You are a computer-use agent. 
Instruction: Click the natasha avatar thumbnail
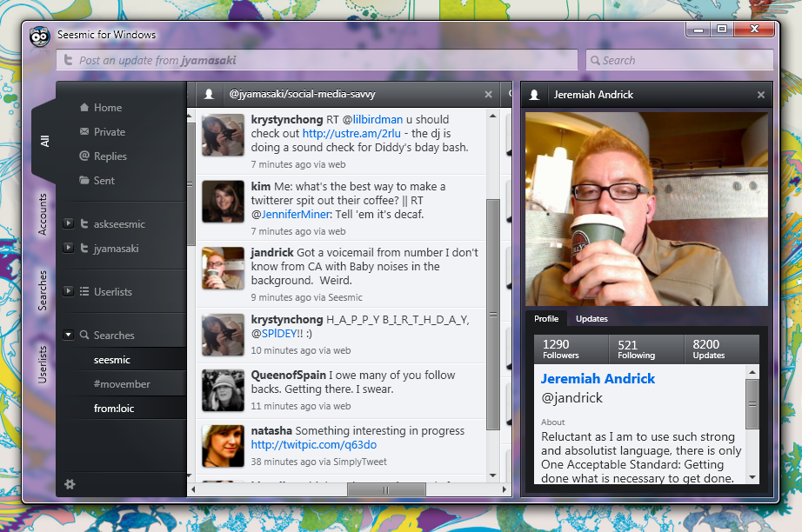[223, 446]
